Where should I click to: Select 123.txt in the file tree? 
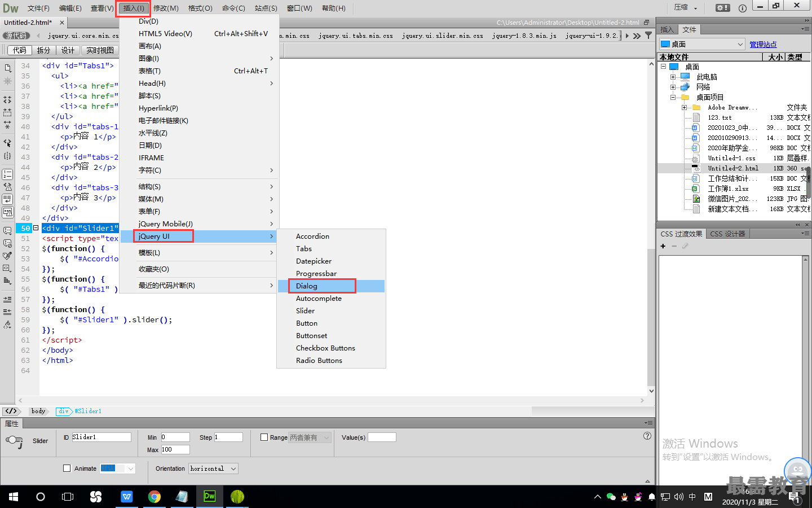click(x=720, y=117)
